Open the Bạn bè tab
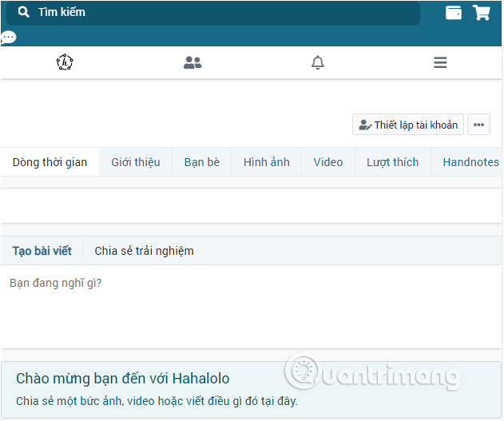The width and height of the screenshot is (504, 421). (202, 162)
